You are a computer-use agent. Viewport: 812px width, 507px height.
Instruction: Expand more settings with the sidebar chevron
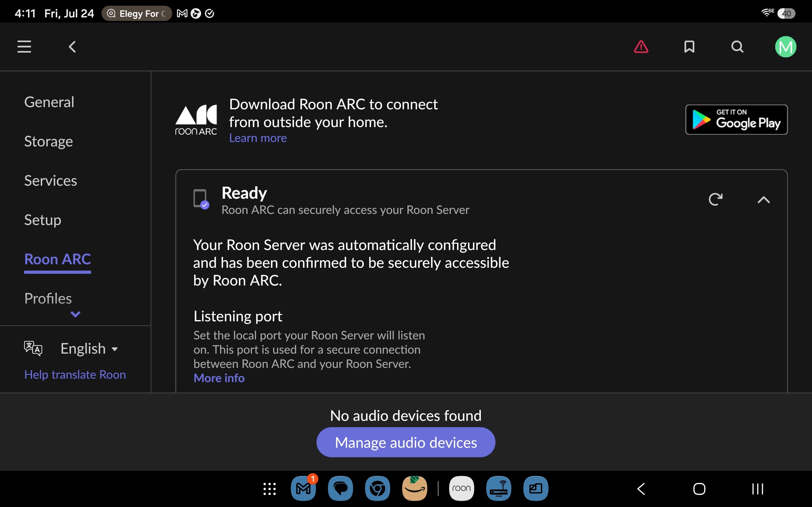[75, 314]
